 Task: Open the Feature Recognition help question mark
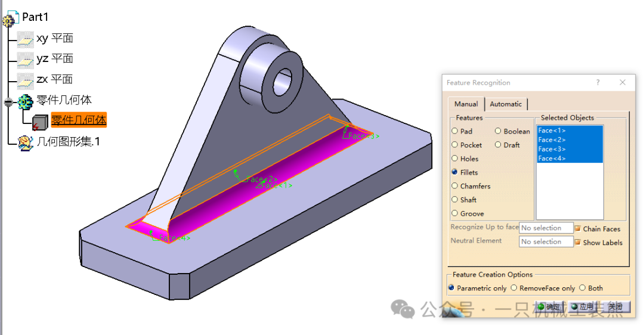pyautogui.click(x=598, y=82)
